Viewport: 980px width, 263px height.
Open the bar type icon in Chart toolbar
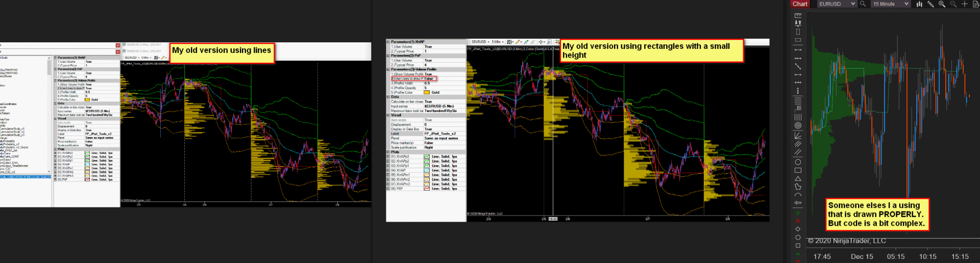(919, 4)
